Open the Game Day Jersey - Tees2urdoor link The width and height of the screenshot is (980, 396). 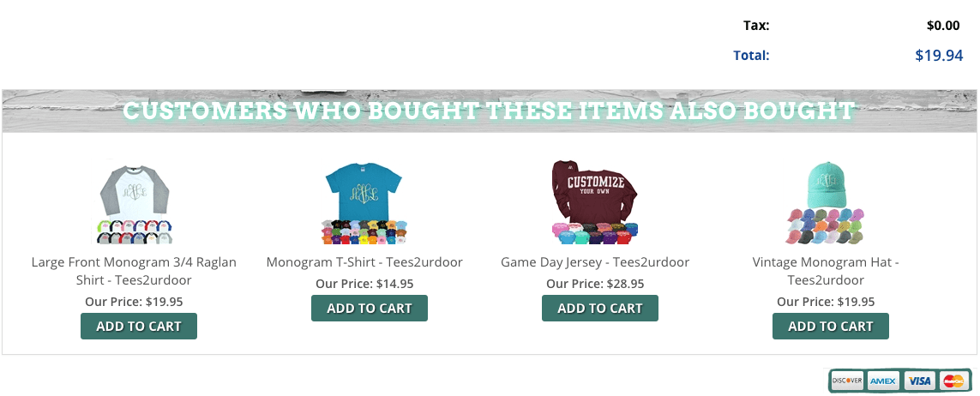[x=595, y=262]
